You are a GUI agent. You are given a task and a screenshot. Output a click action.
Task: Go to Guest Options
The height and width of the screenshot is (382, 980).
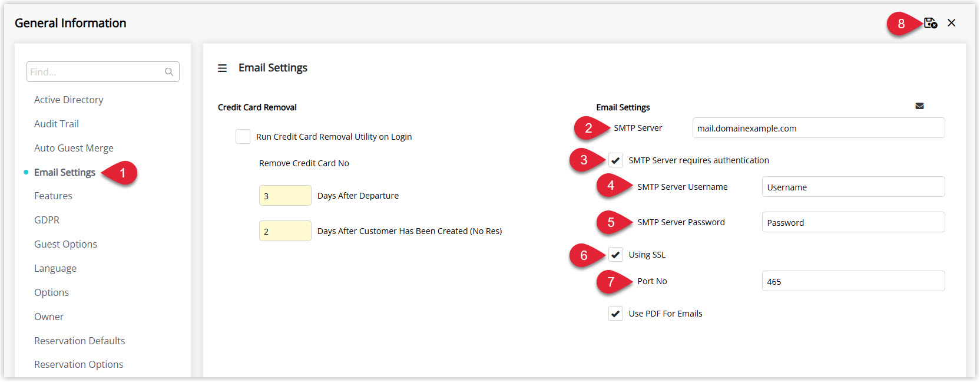[65, 244]
